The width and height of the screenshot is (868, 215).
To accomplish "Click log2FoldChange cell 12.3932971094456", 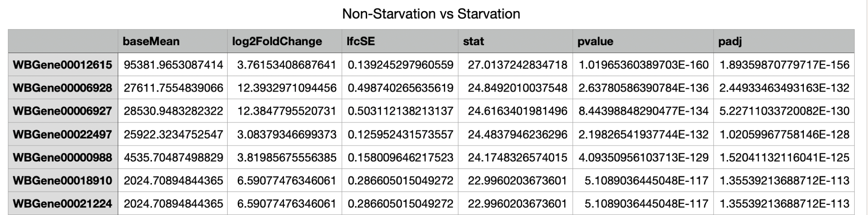I will 287,88.
